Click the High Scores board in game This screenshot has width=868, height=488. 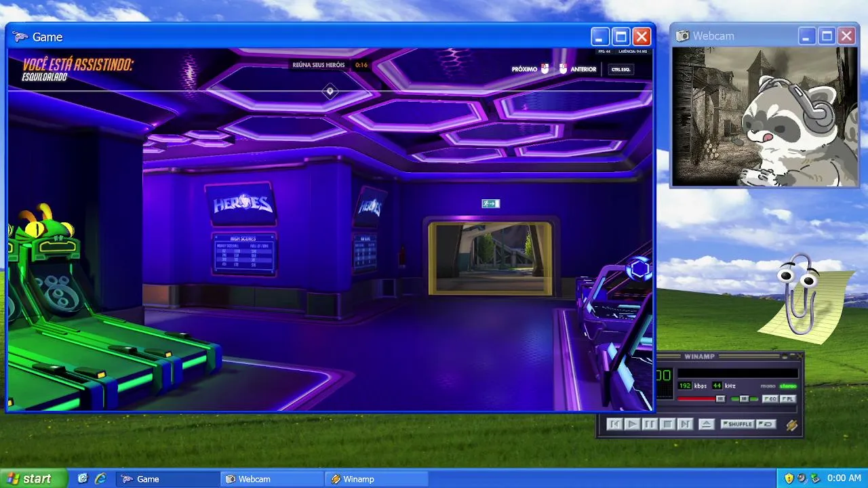tap(244, 253)
